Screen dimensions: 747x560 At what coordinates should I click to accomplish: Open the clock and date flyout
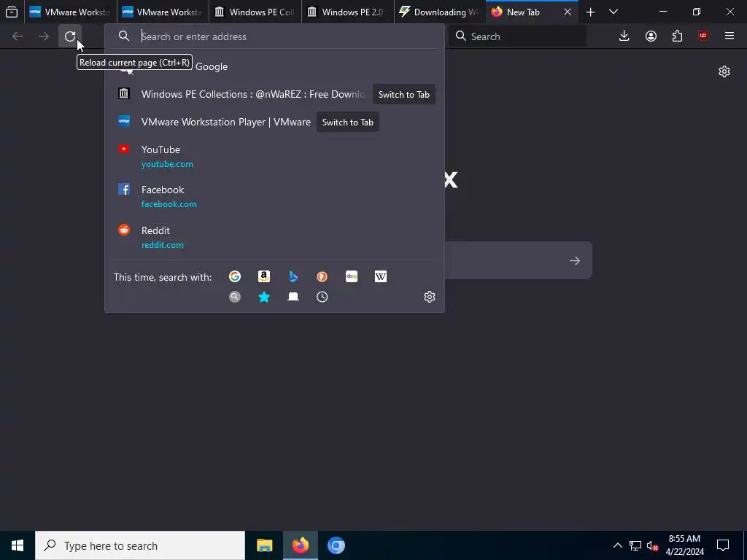(x=684, y=545)
